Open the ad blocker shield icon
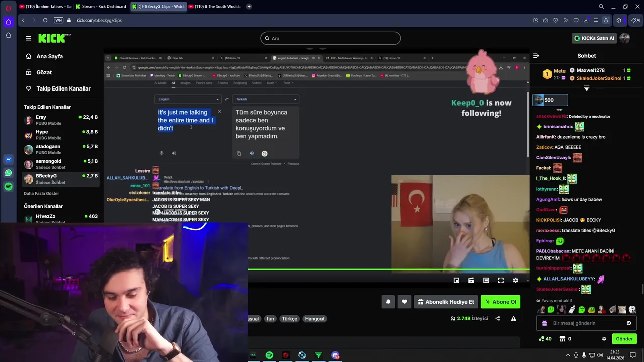Screen dimensions: 644x362 click(x=556, y=20)
